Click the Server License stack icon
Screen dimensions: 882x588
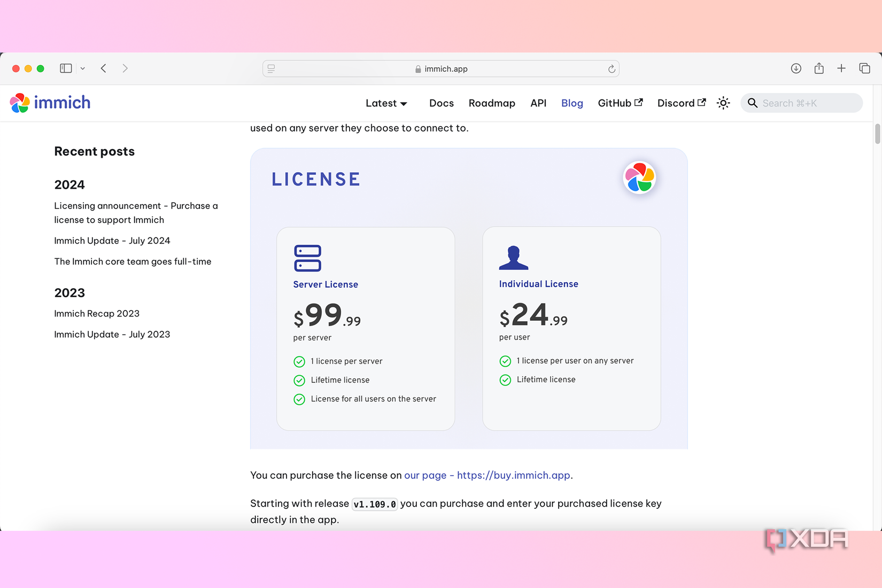(307, 258)
